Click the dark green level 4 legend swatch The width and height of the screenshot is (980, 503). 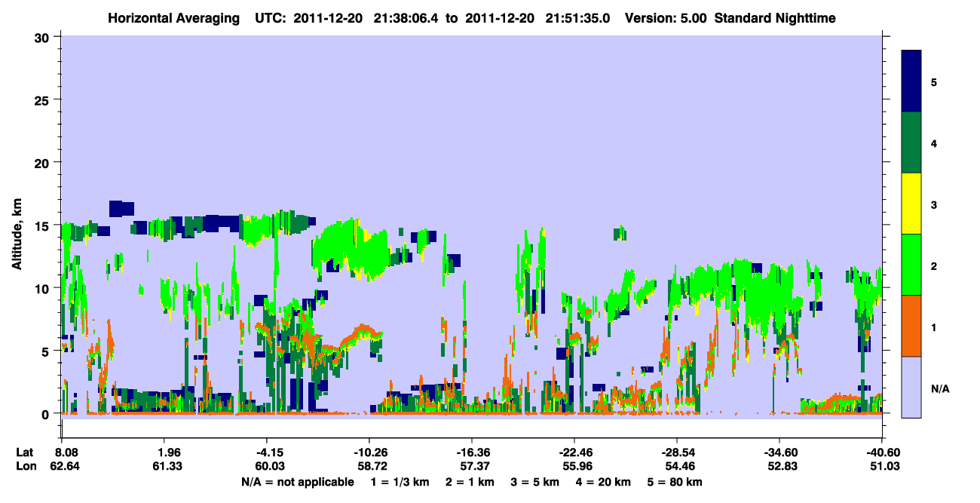click(x=911, y=143)
